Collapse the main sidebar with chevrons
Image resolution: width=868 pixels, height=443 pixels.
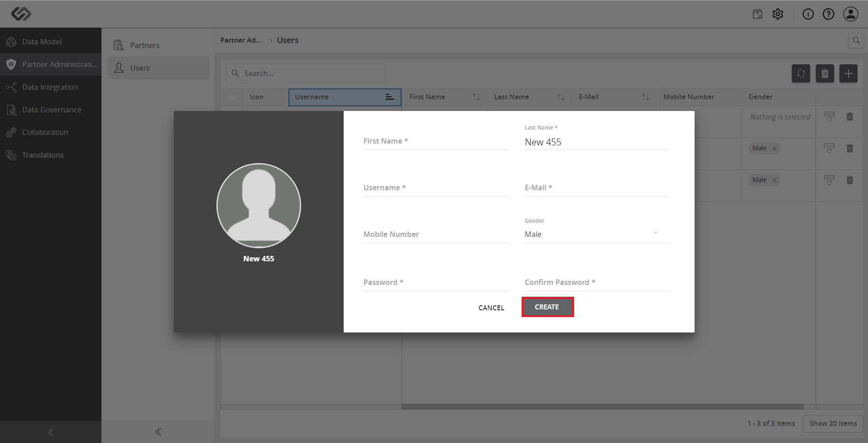coord(51,432)
